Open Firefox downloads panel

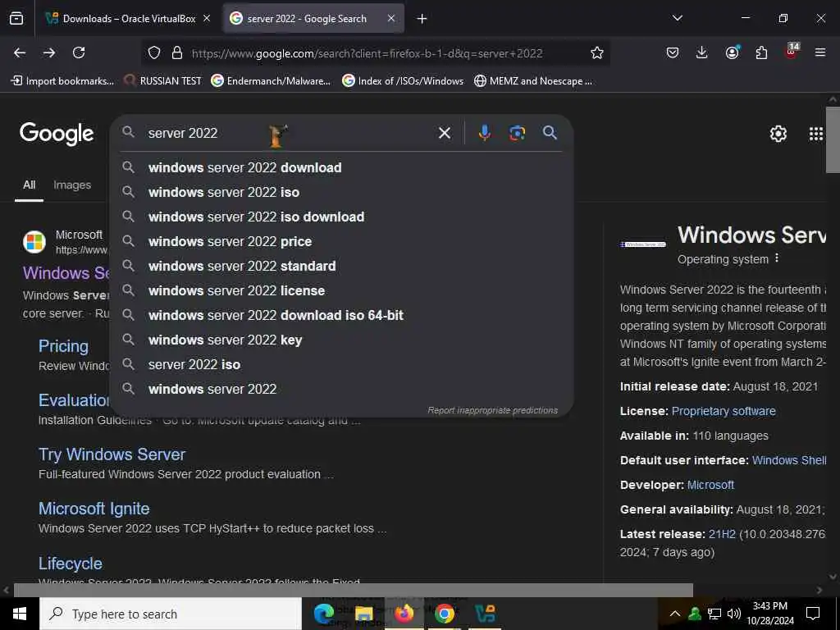702,52
